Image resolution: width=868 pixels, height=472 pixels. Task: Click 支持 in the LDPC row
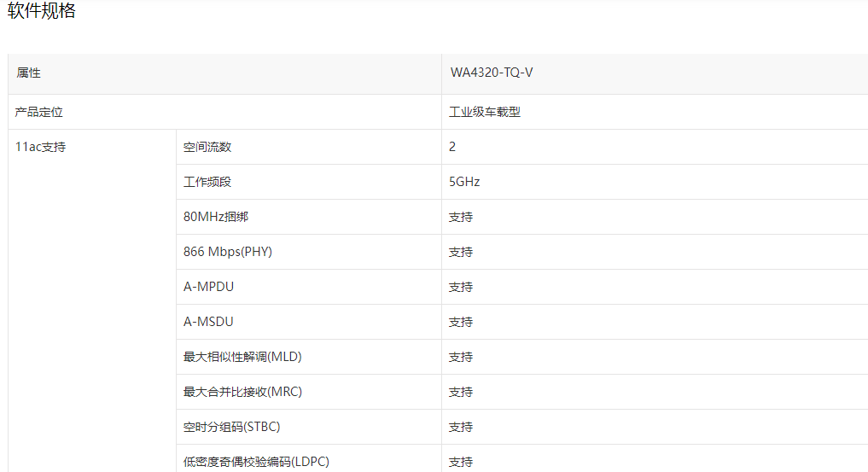(x=461, y=462)
